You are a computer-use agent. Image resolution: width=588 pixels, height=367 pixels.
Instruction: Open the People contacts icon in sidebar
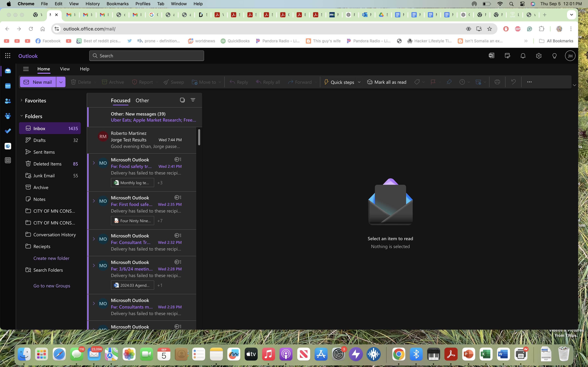8,101
